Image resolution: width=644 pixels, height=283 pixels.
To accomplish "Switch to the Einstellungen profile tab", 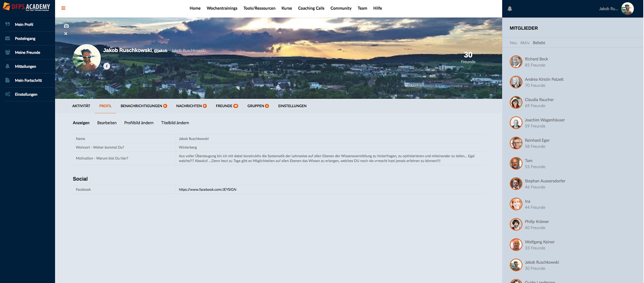I will (x=292, y=106).
